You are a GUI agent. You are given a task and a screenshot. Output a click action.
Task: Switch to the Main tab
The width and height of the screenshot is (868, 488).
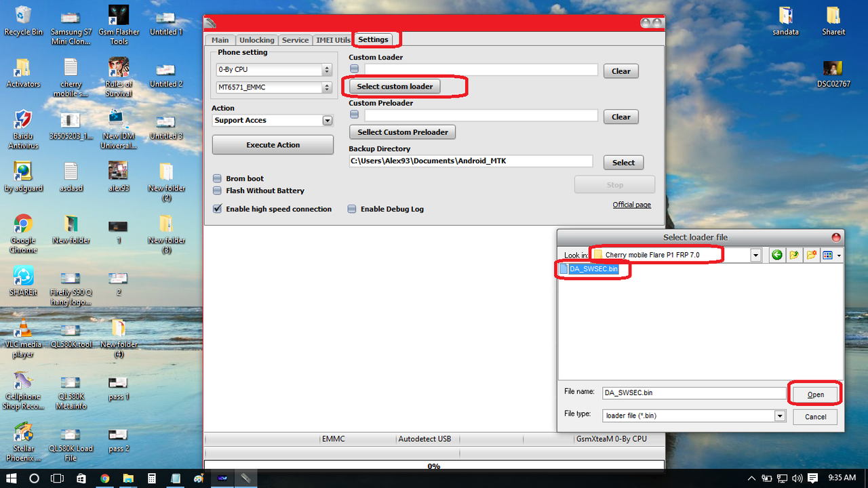[220, 40]
